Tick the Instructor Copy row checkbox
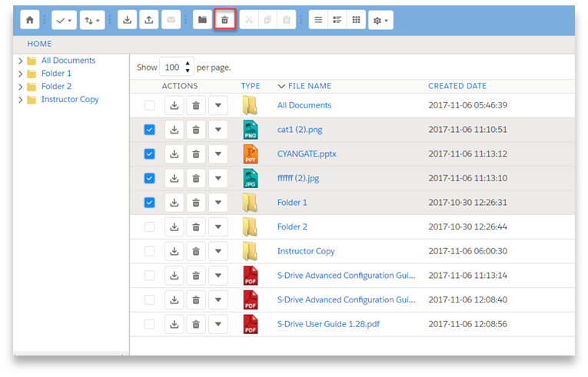The image size is (588, 377). tap(149, 251)
